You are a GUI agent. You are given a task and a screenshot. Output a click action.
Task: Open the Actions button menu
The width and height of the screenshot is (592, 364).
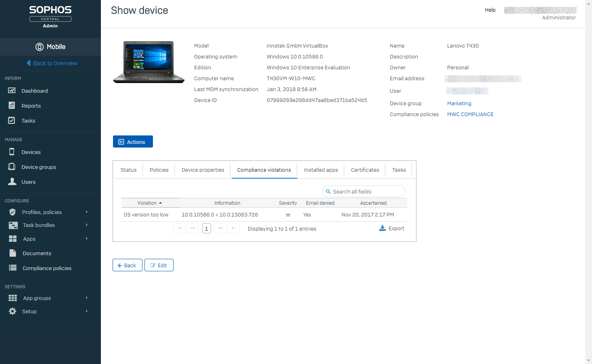pyautogui.click(x=133, y=141)
